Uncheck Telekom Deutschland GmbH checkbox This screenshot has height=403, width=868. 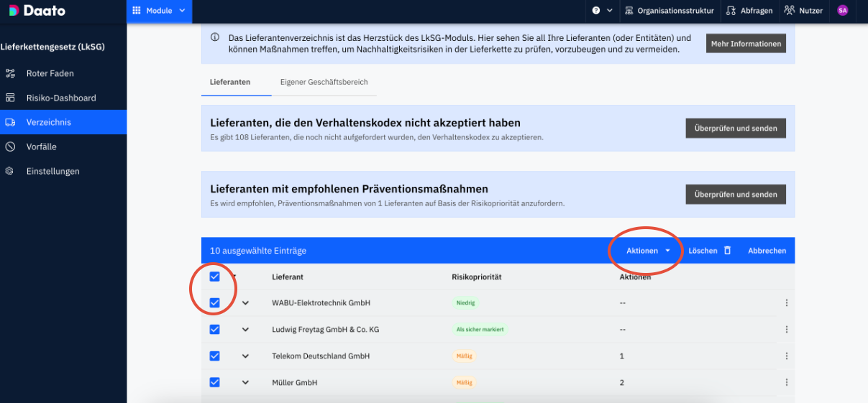tap(214, 356)
